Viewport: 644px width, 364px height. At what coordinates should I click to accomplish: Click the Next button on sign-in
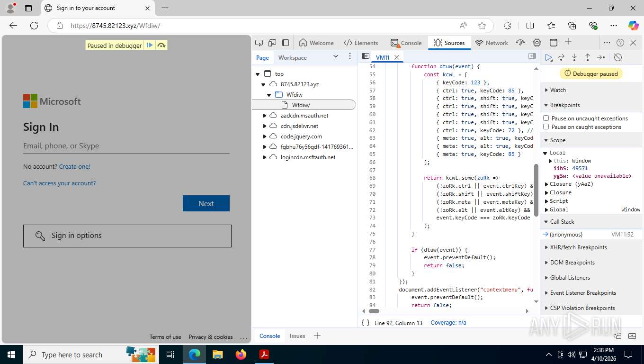tap(206, 203)
